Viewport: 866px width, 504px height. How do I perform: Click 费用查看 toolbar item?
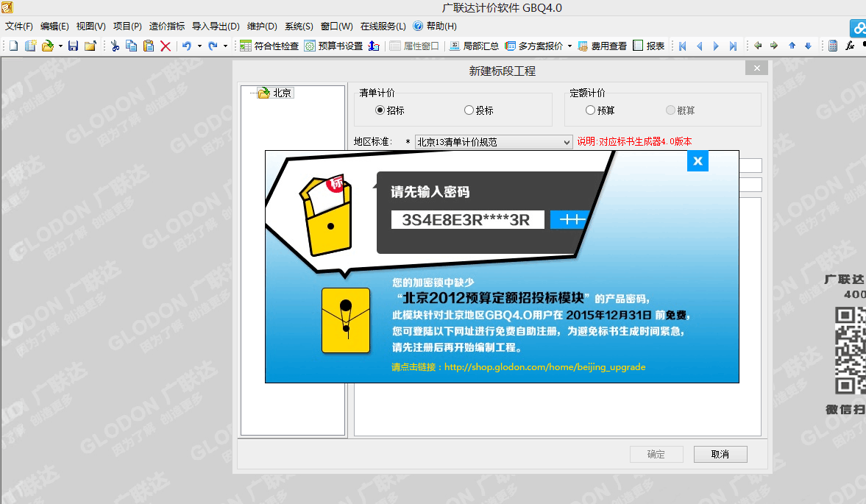click(602, 46)
